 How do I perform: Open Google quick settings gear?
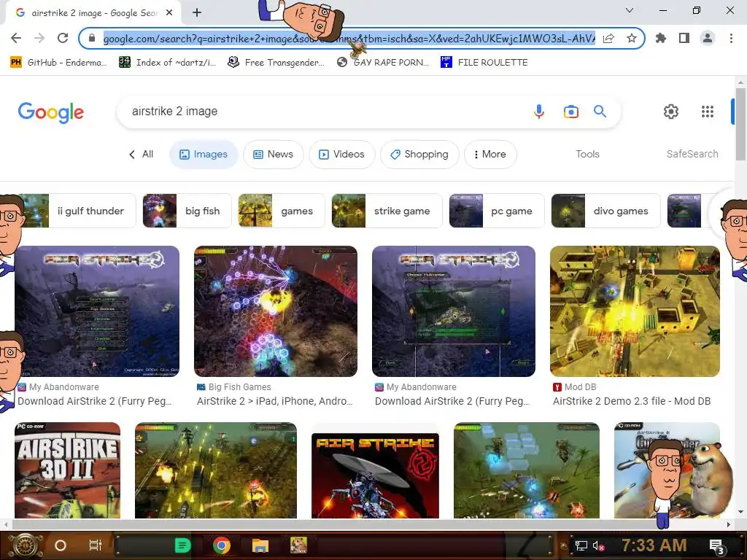click(671, 112)
